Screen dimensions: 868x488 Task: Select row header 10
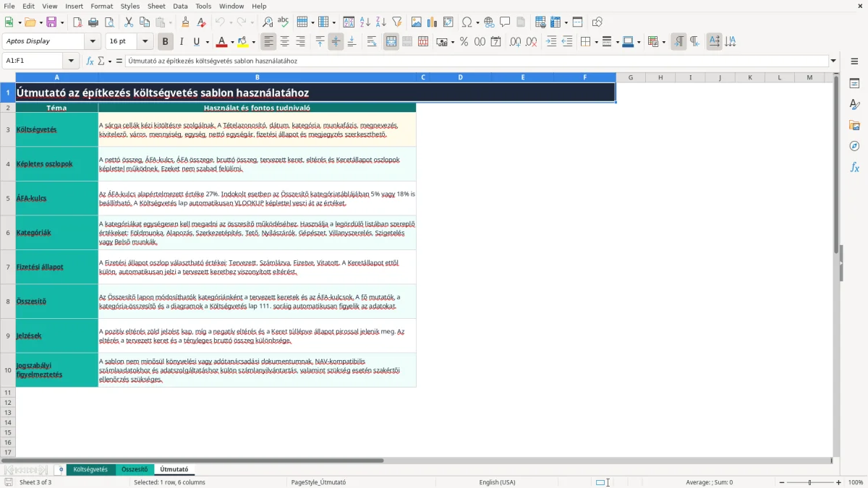pyautogui.click(x=8, y=370)
